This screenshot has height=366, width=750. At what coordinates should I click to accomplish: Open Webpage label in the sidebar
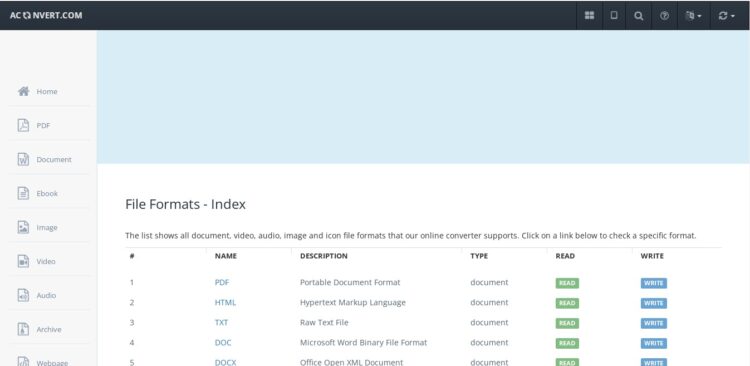coord(52,363)
